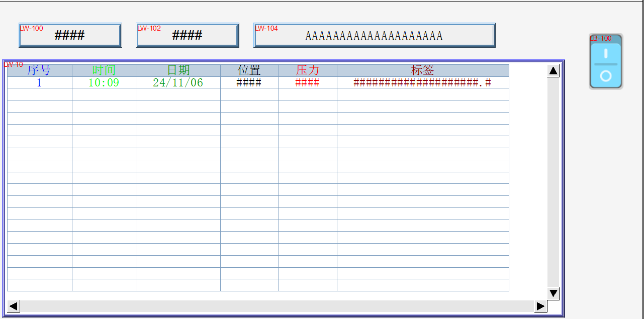Select the first row's 标签 value cell
The image size is (644, 319).
coord(422,82)
